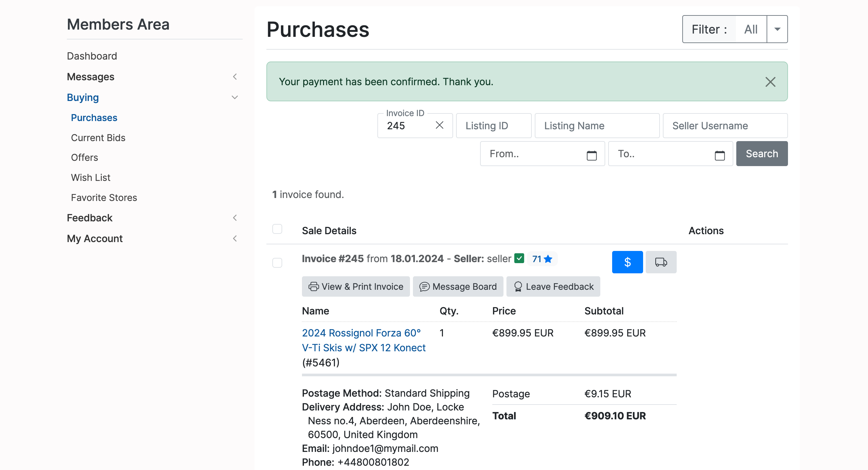Clear the Invoice ID field with X

[x=439, y=125]
